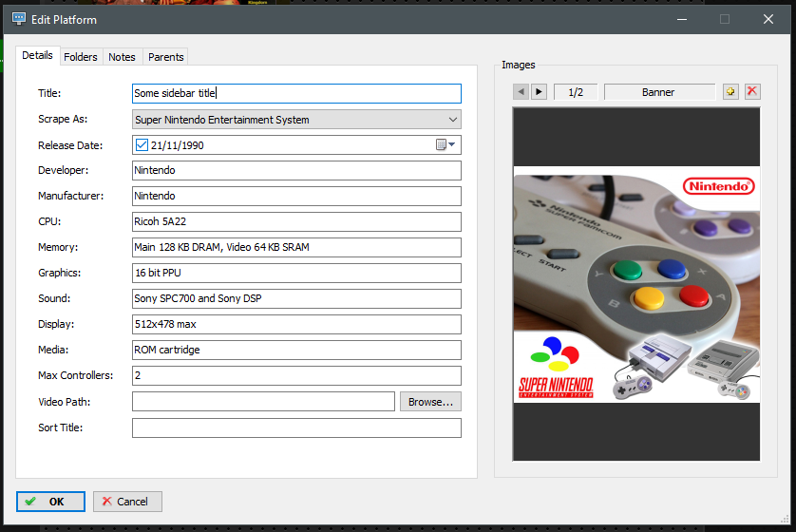The height and width of the screenshot is (532, 796).
Task: Click the Media field with ROM cartridge
Action: (296, 350)
